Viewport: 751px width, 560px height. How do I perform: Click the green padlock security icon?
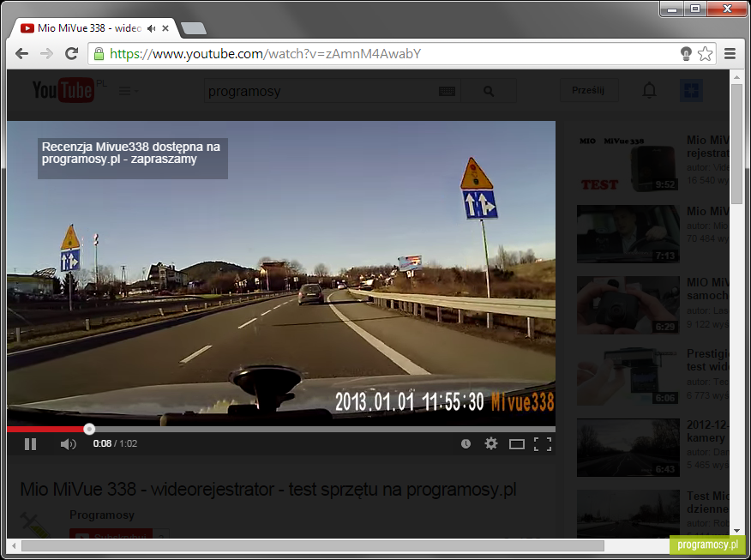[99, 54]
